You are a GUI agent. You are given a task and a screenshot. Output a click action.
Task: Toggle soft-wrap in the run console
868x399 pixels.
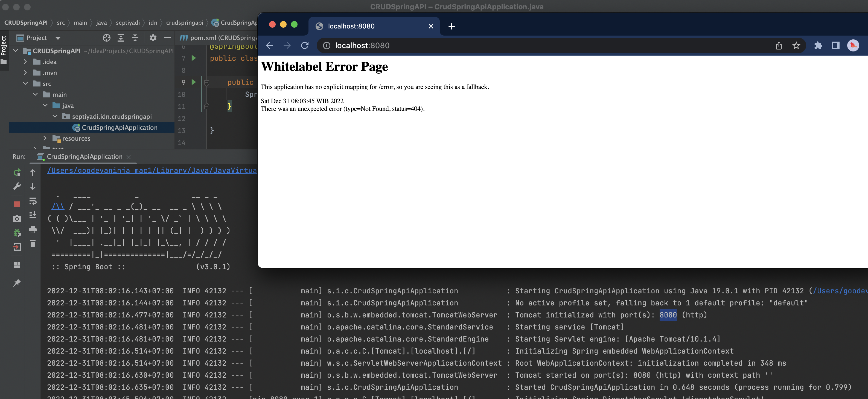[33, 201]
